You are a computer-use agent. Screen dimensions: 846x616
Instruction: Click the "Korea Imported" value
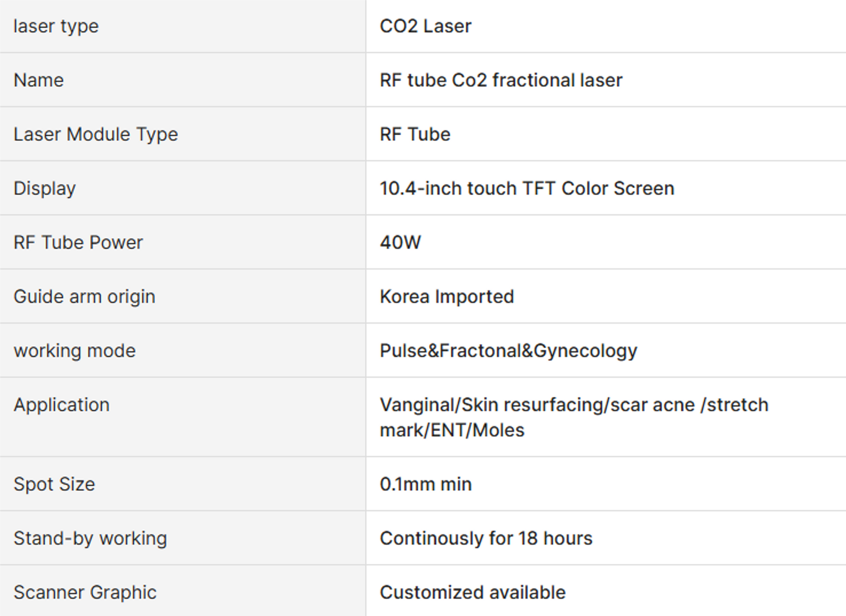click(x=446, y=297)
